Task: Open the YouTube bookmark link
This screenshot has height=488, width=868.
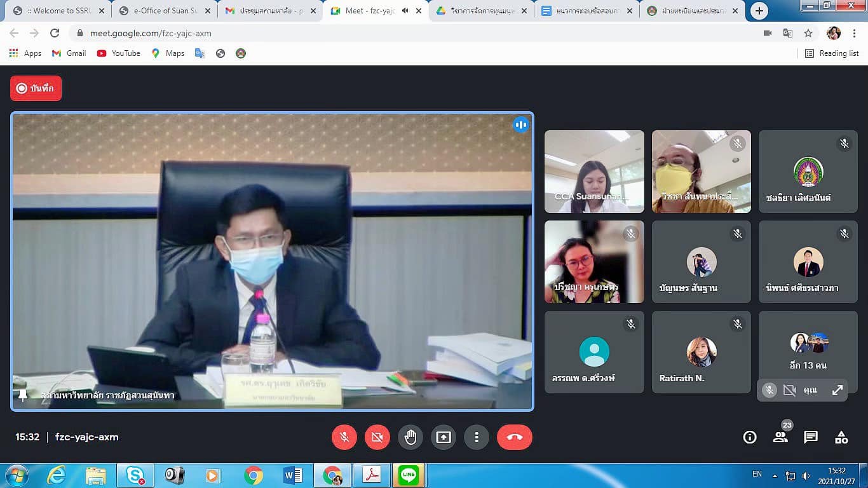Action: pyautogui.click(x=119, y=53)
